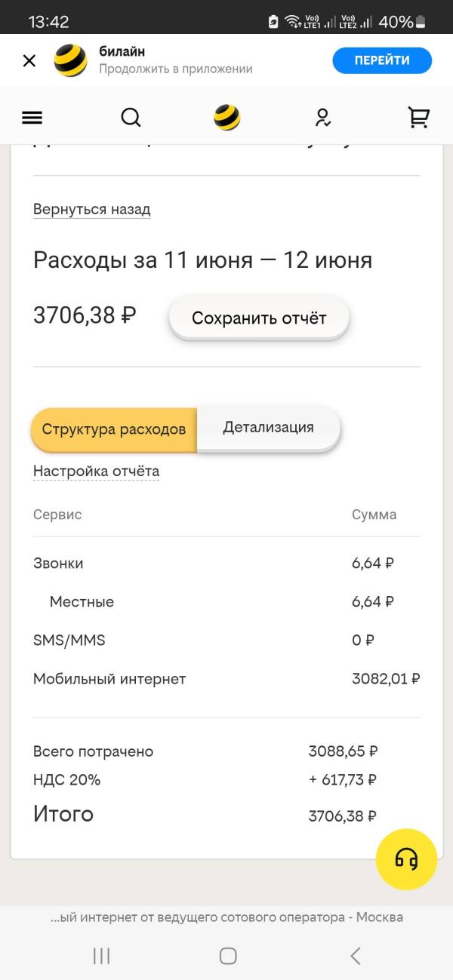Viewport: 453px width, 980px height.
Task: Open the user profile icon
Action: coord(323,118)
